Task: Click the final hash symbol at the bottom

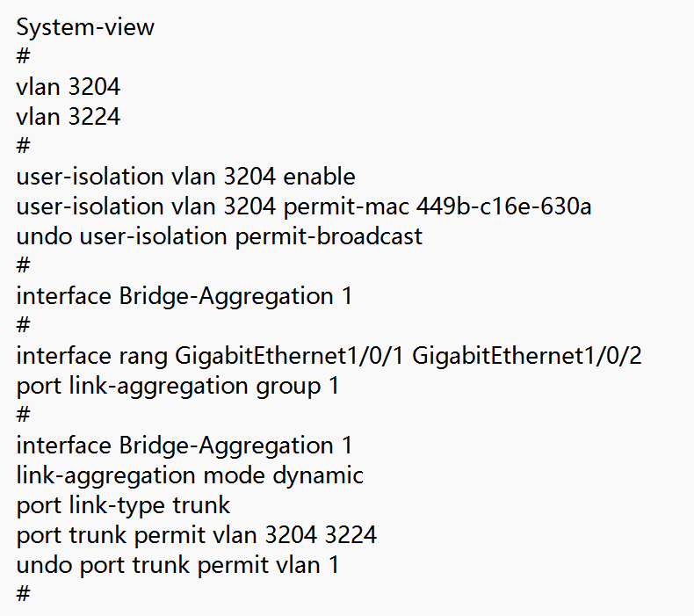Action: (23, 595)
